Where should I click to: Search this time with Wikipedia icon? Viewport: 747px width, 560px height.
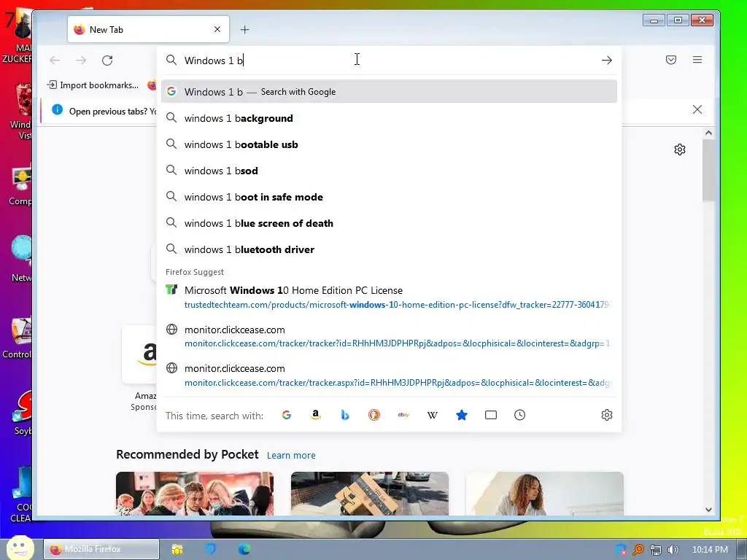[x=433, y=415]
